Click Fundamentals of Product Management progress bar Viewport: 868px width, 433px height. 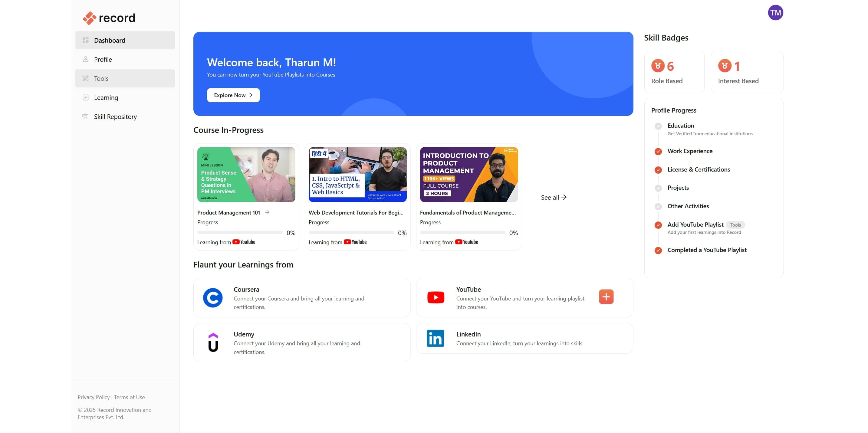(x=463, y=233)
